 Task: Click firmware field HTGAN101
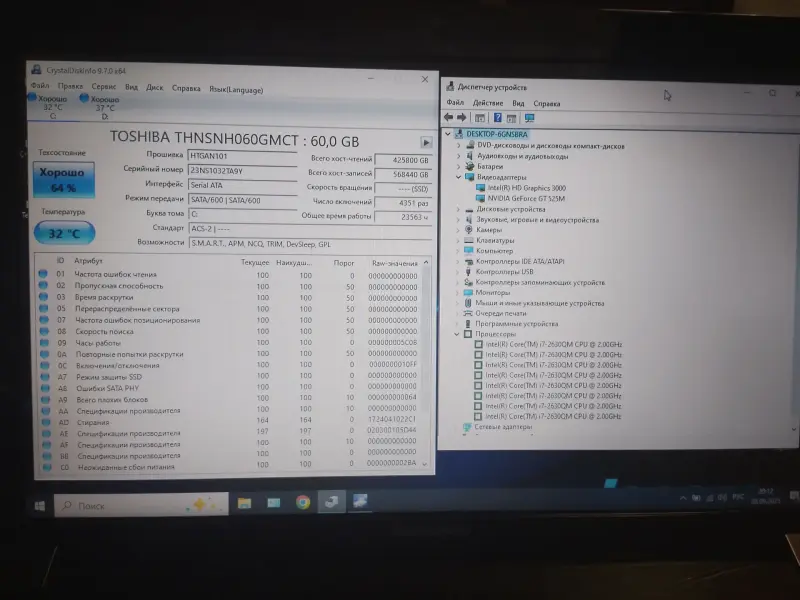242,156
